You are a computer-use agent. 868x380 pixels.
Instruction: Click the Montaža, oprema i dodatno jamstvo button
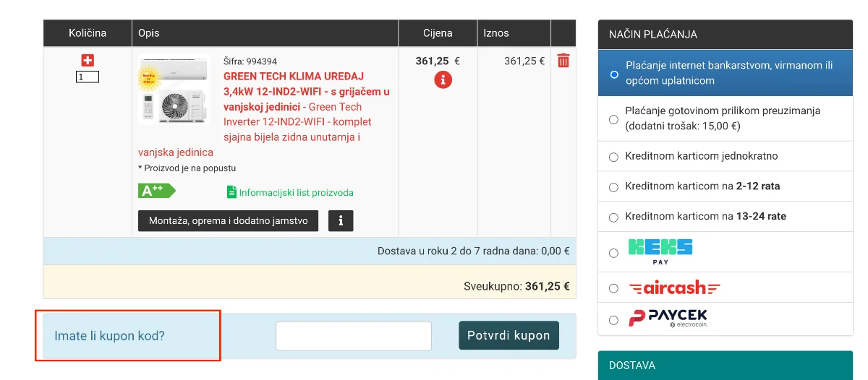point(229,221)
